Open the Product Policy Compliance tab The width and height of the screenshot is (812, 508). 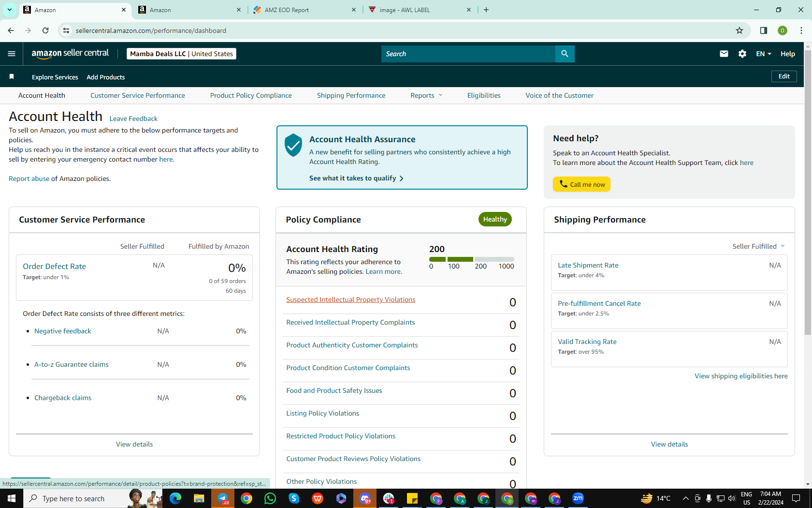pos(251,95)
